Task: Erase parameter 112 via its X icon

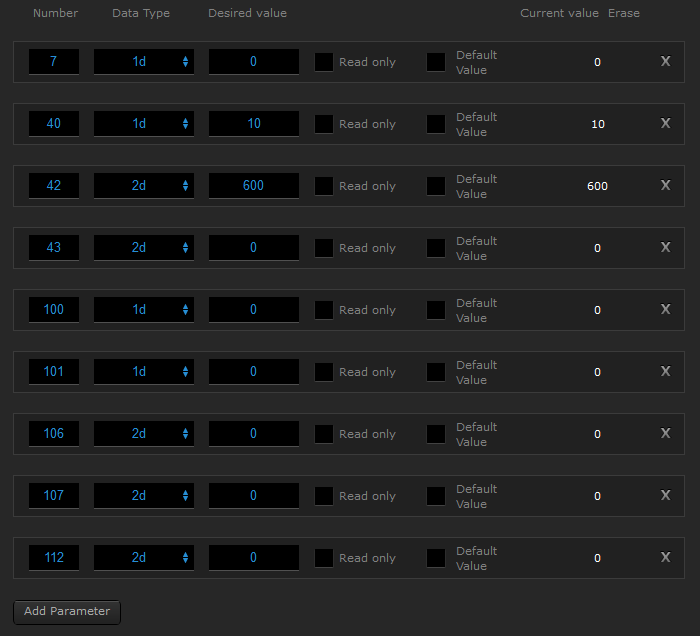Action: tap(665, 557)
